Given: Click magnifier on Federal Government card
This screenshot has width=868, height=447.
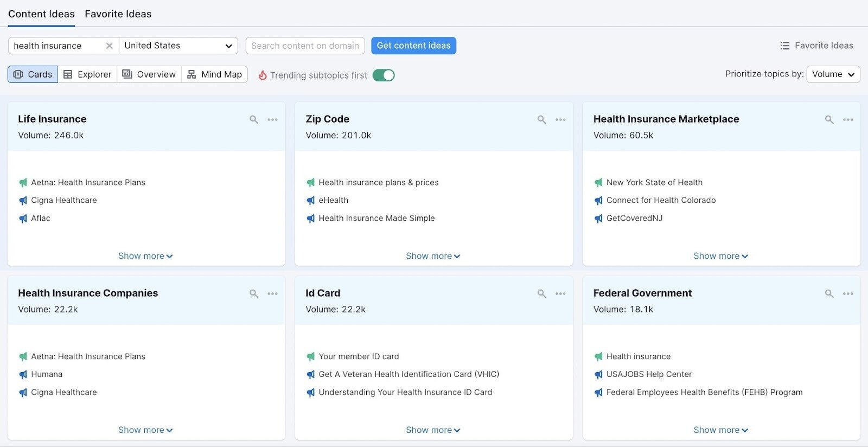Looking at the screenshot, I should 829,293.
